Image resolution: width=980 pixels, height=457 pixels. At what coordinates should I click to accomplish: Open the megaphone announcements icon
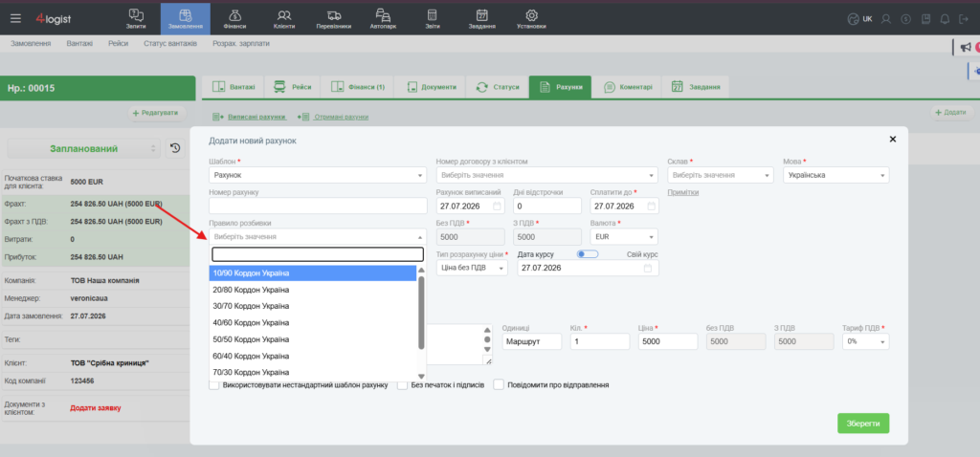point(966,47)
